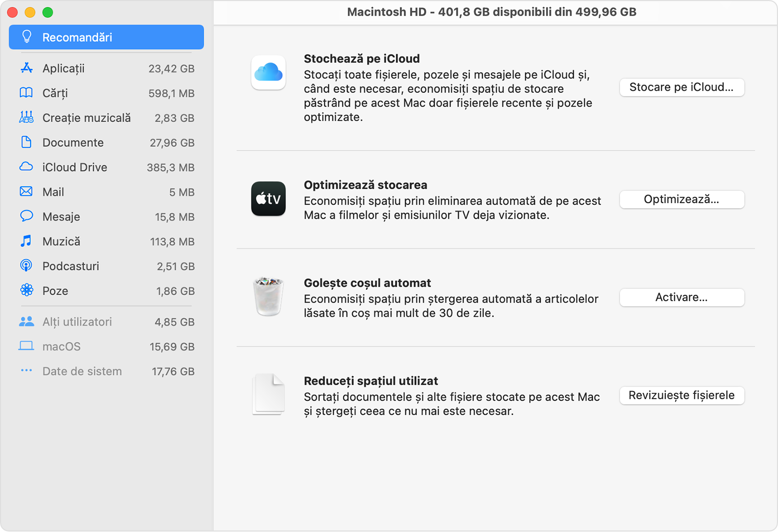Select iCloud Drive in the sidebar

click(74, 167)
